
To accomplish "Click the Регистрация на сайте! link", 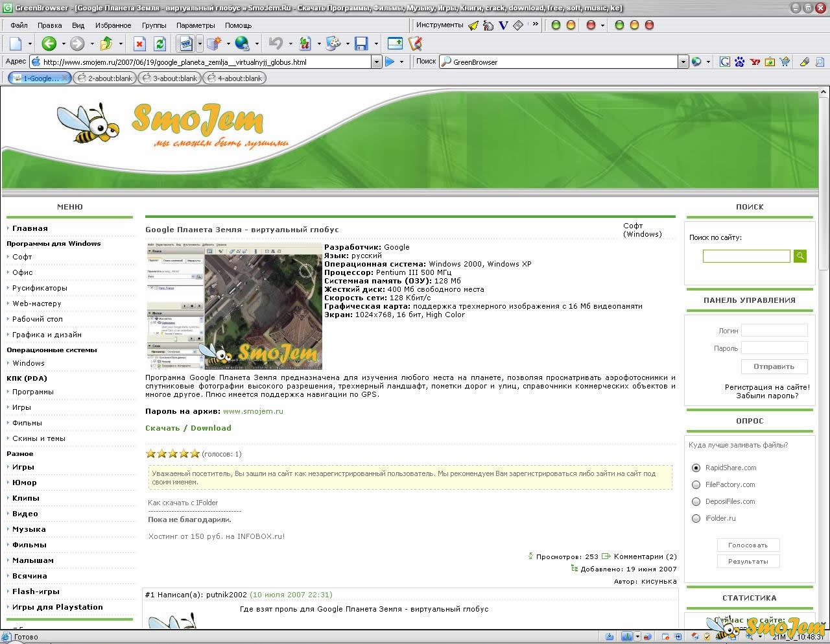I will 767,387.
